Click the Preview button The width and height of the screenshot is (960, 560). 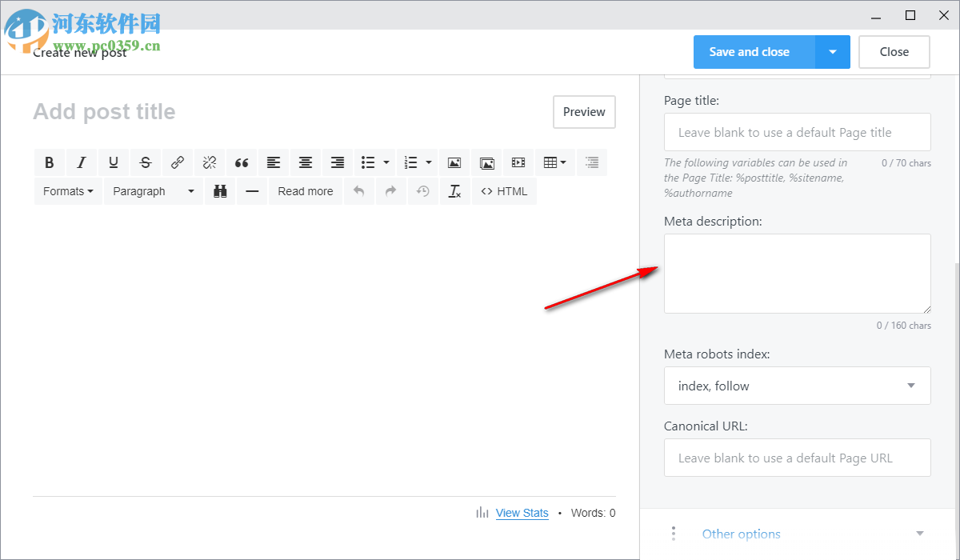(x=584, y=112)
